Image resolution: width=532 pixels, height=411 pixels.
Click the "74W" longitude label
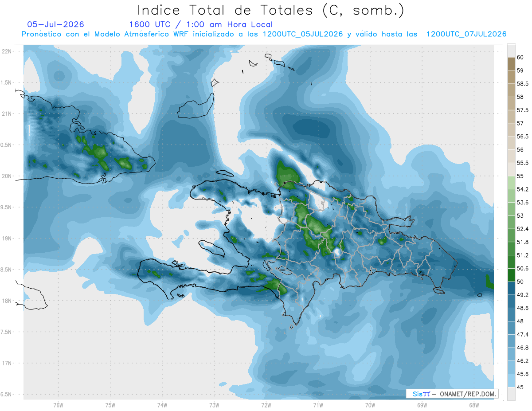point(162,405)
